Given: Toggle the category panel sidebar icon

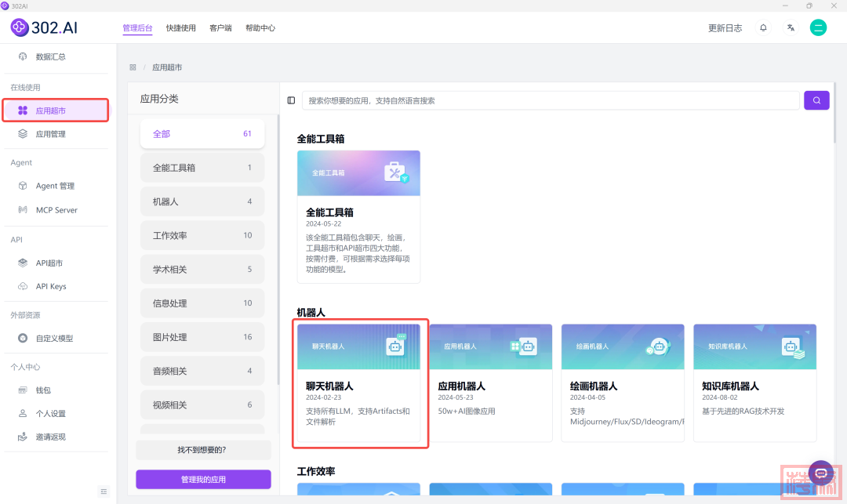Looking at the screenshot, I should [x=291, y=100].
